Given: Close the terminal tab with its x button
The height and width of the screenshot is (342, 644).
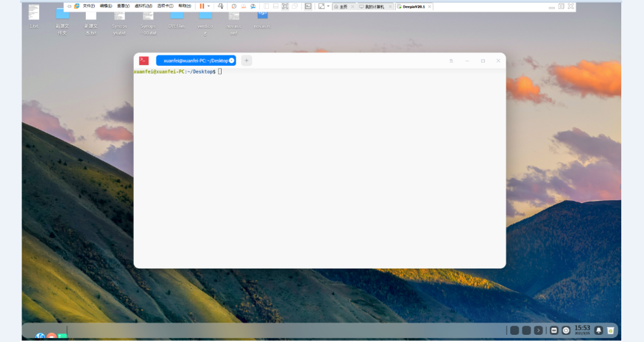Looking at the screenshot, I should coord(231,60).
